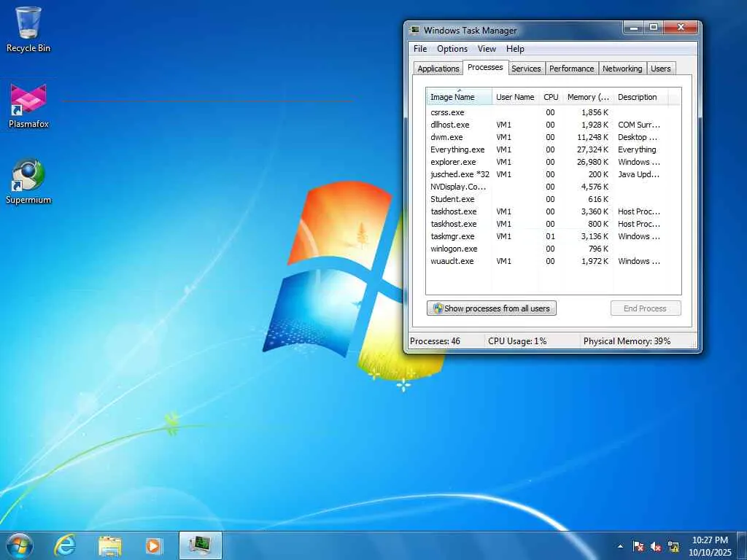This screenshot has height=560, width=747.
Task: Open the Options menu
Action: (x=452, y=49)
